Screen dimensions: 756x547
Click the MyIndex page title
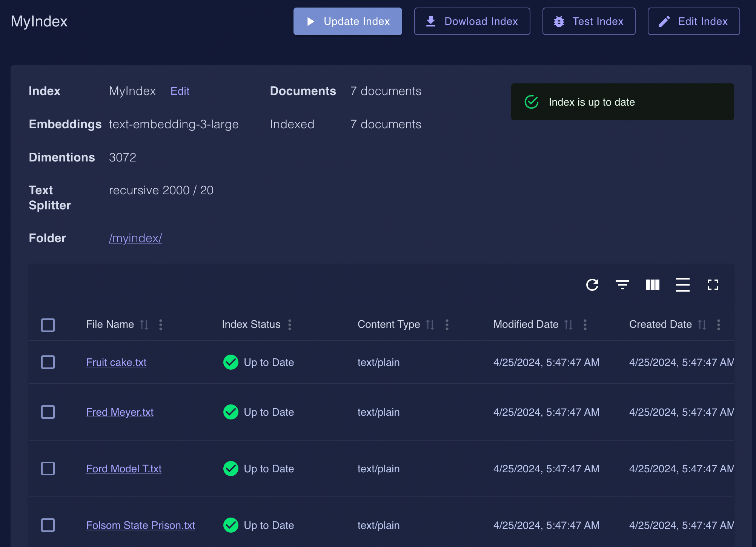(39, 22)
